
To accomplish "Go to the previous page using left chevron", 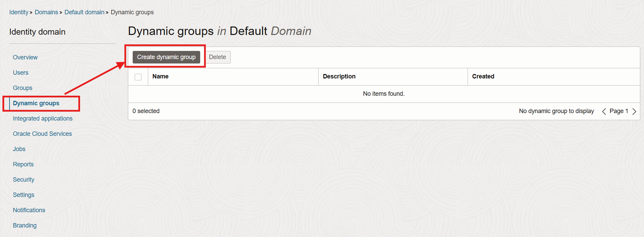I will 604,111.
